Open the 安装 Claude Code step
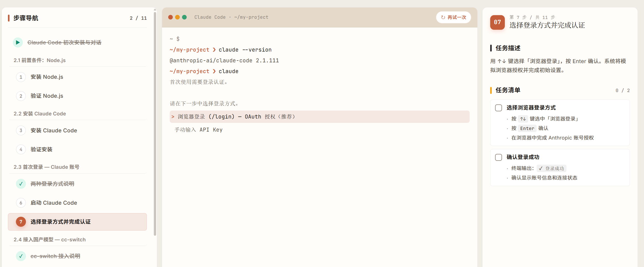Screen dimensions: 644x267 [77, 130]
